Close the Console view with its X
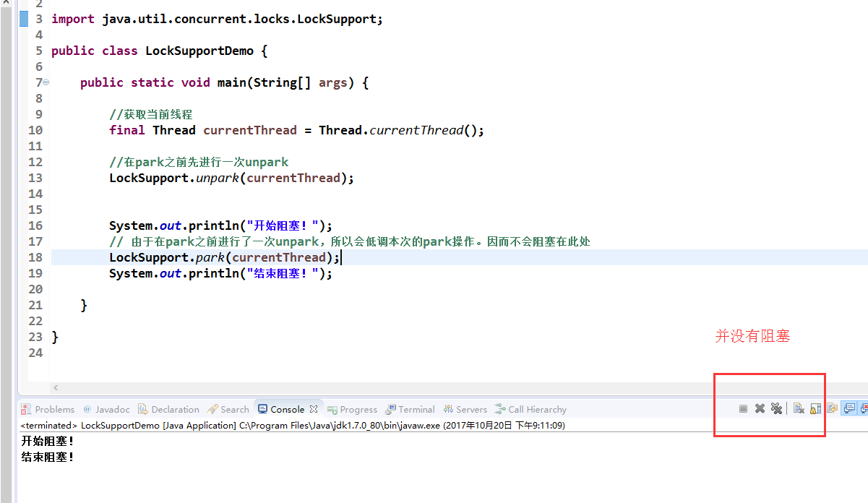This screenshot has width=868, height=503. point(314,409)
